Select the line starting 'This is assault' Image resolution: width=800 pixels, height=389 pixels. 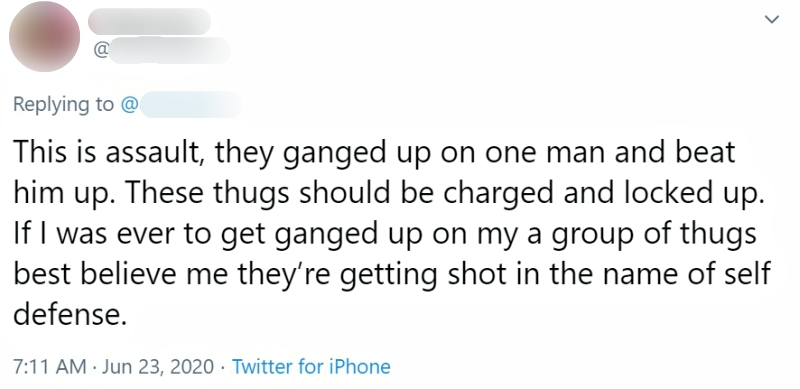[374, 154]
